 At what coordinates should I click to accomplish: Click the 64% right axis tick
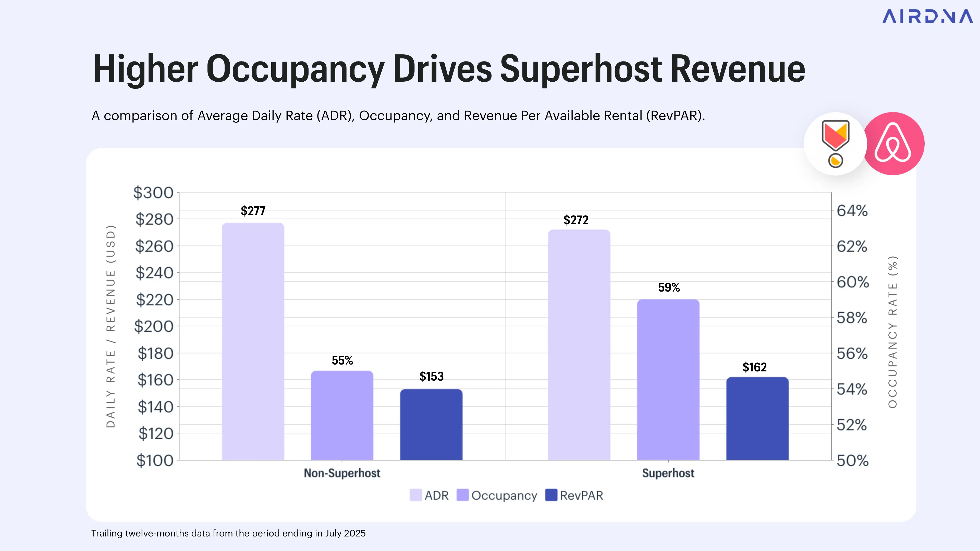[x=852, y=211]
